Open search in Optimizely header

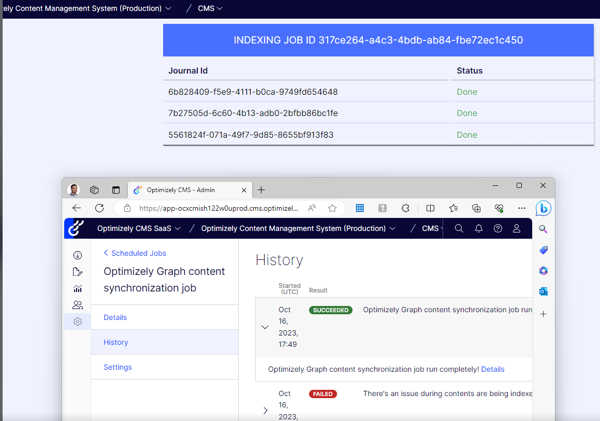point(459,229)
